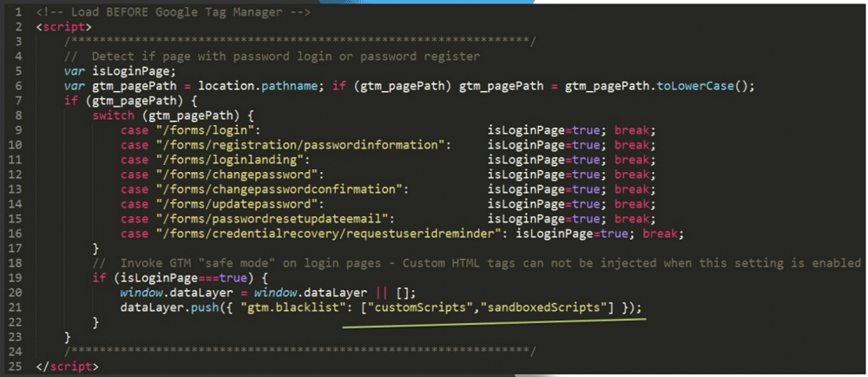Click the "/forms/passwordresetupdateemail" string
868x377 pixels.
click(273, 219)
